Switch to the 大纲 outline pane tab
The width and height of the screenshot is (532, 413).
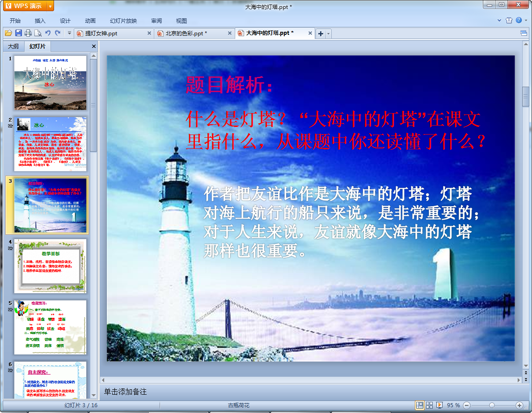coord(13,46)
